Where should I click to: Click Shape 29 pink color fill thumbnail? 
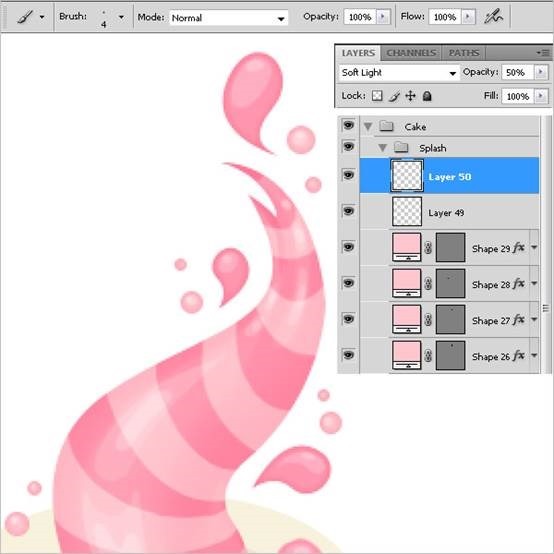[407, 247]
